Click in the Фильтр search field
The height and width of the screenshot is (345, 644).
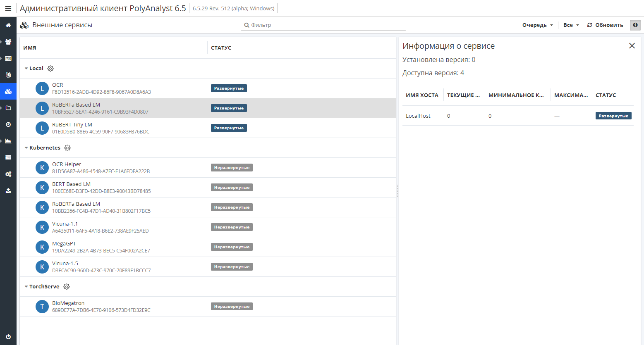pos(323,25)
